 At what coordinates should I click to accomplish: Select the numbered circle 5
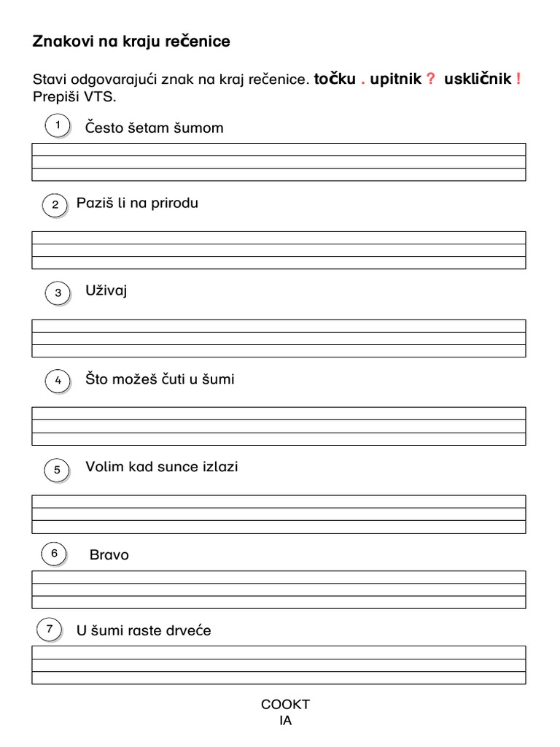[58, 470]
